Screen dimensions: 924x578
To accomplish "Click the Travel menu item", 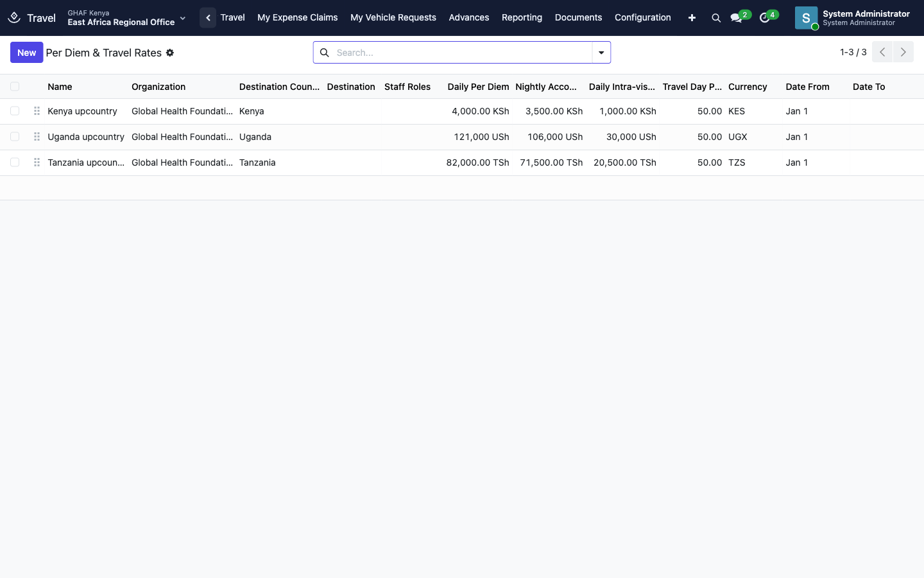I will point(232,18).
